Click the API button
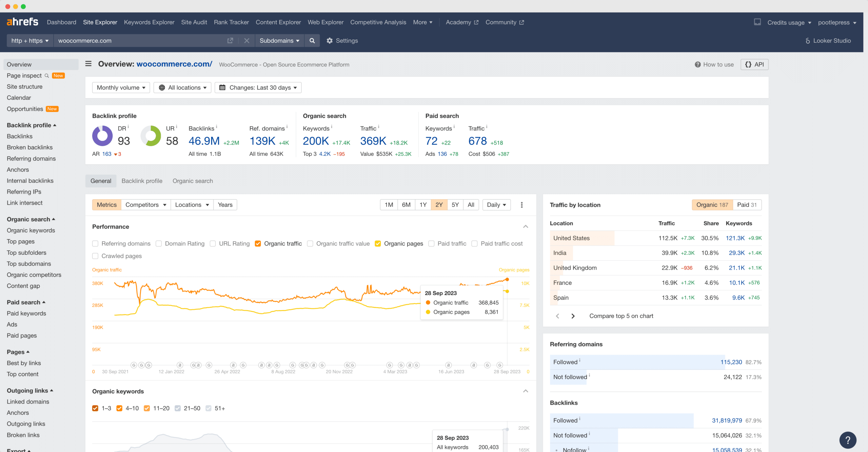868x452 pixels. coord(755,64)
